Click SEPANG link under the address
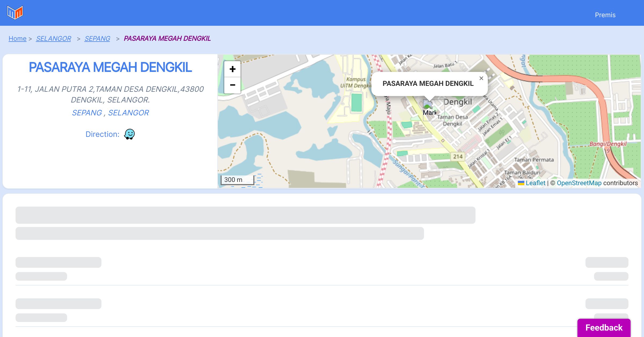This screenshot has width=644, height=337. (x=87, y=113)
